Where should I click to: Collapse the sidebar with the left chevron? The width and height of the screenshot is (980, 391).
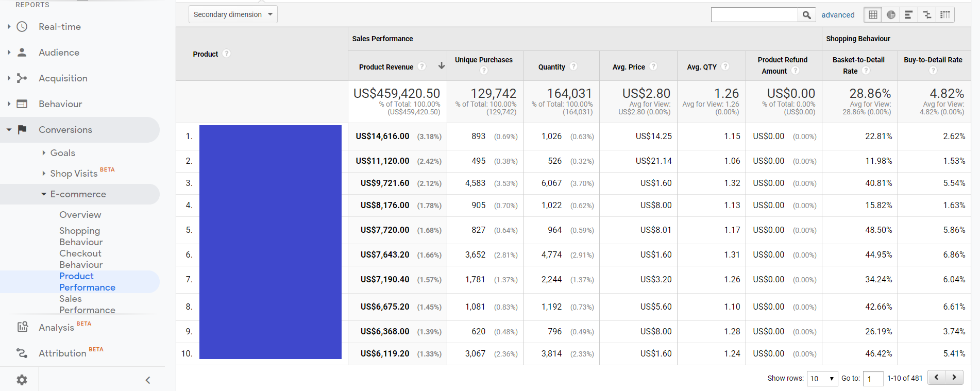coord(148,380)
